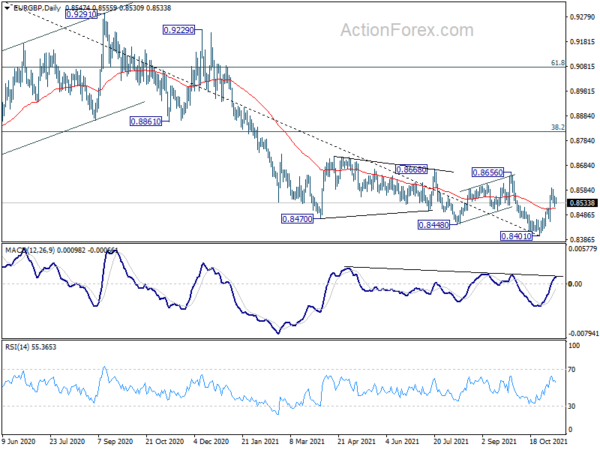The image size is (600, 450).
Task: Select the 0.92290 peak price label
Action: 179,30
